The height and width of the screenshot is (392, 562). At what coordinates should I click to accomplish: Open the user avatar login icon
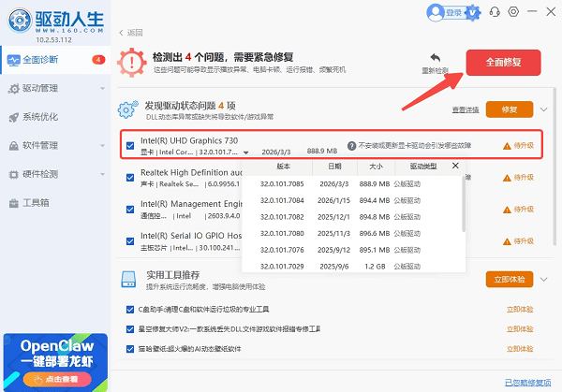pyautogui.click(x=436, y=13)
